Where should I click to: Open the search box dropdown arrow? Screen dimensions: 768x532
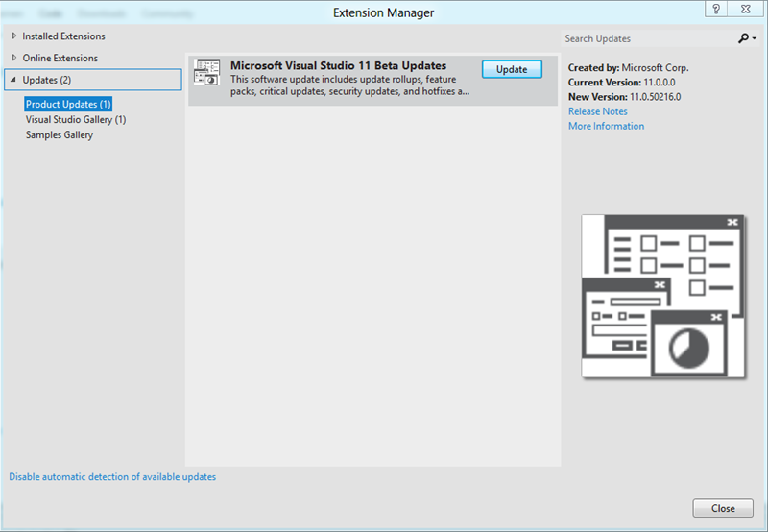coord(755,38)
